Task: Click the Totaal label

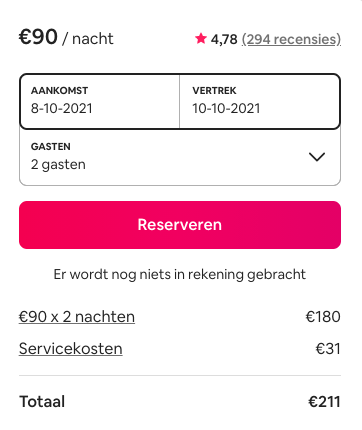Action: (42, 402)
